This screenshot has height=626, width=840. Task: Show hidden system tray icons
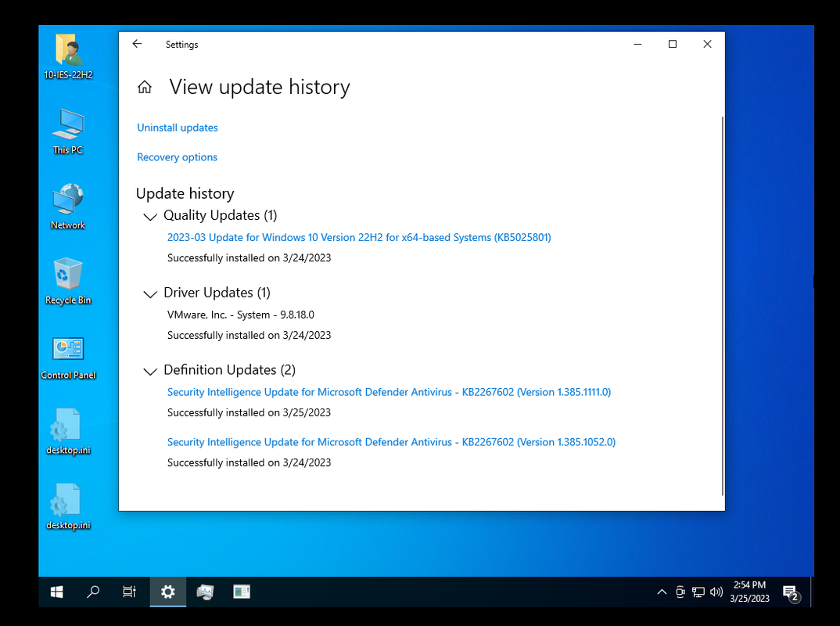662,592
